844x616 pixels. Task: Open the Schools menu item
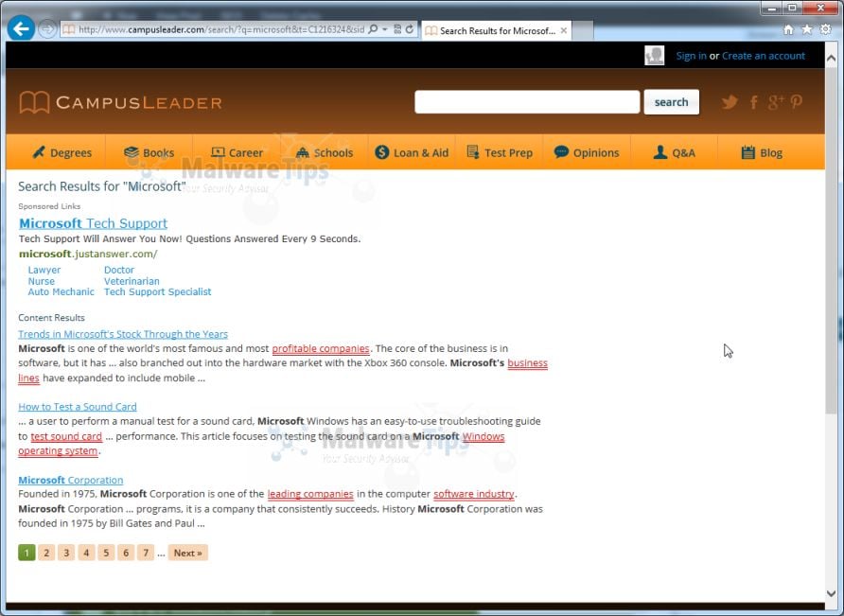point(325,152)
